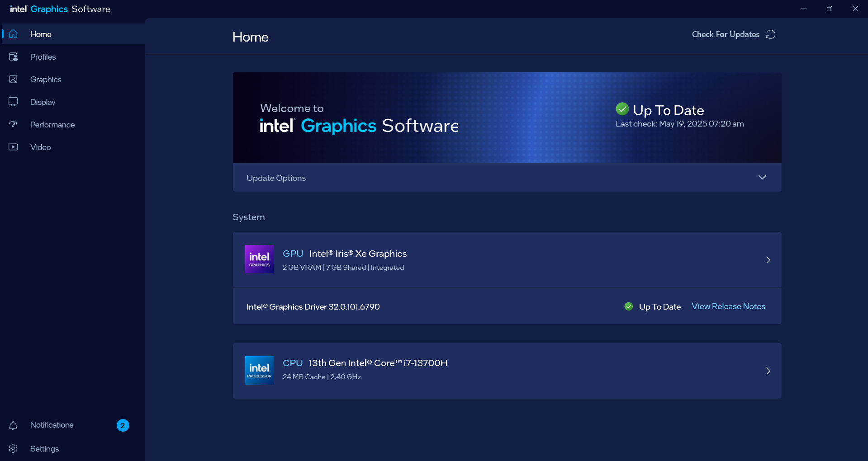Open the Settings label in sidebar
This screenshot has height=461, width=868.
click(44, 449)
